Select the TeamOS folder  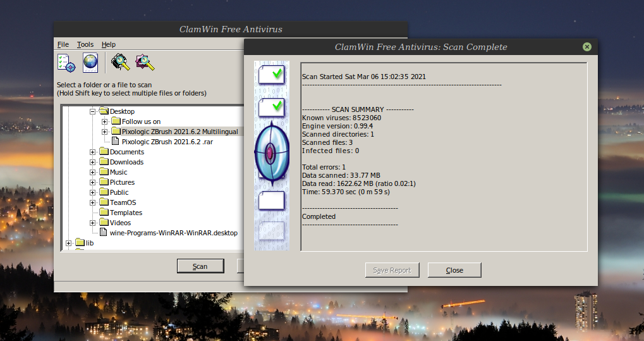123,202
